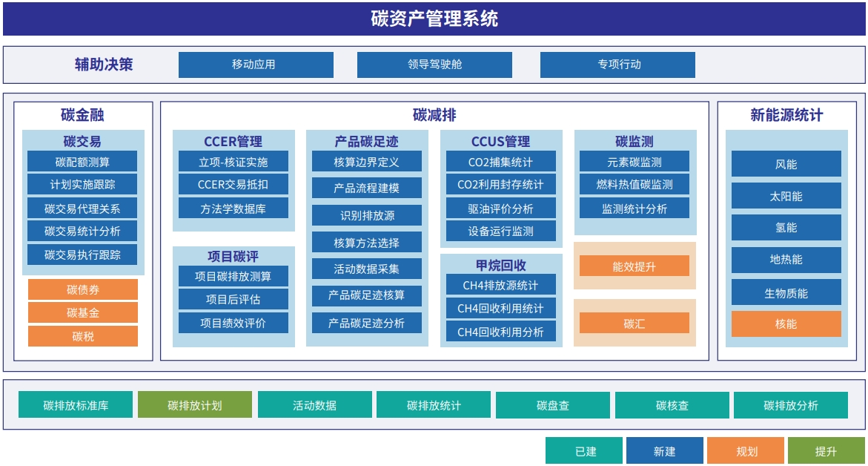Select 碳交易代理关系
Image resolution: width=868 pixels, height=466 pixels.
pos(82,209)
